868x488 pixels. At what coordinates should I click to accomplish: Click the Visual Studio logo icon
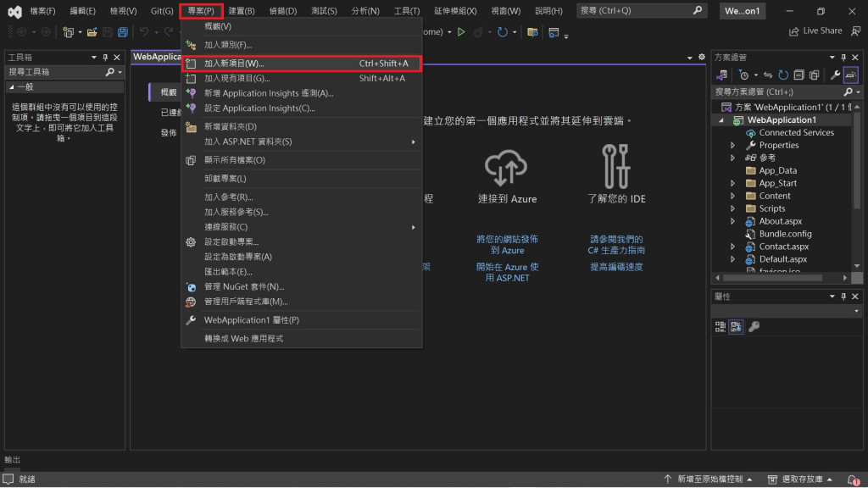point(14,11)
